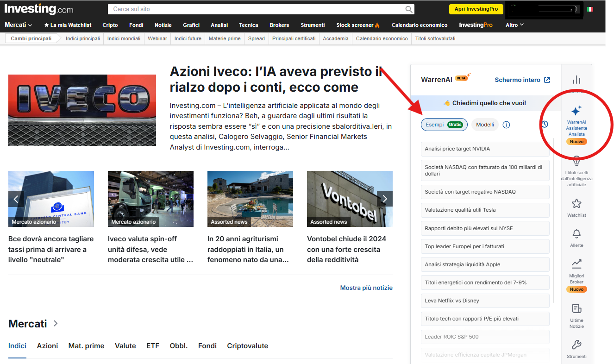Image resolution: width=614 pixels, height=364 pixels.
Task: Expand the Altro dropdown menu
Action: pyautogui.click(x=514, y=25)
